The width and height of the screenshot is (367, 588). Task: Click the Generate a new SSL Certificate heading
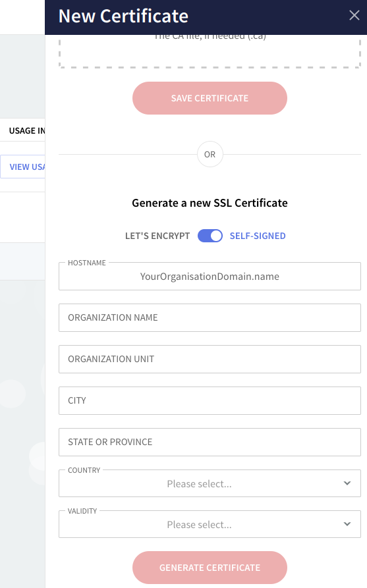coord(210,203)
